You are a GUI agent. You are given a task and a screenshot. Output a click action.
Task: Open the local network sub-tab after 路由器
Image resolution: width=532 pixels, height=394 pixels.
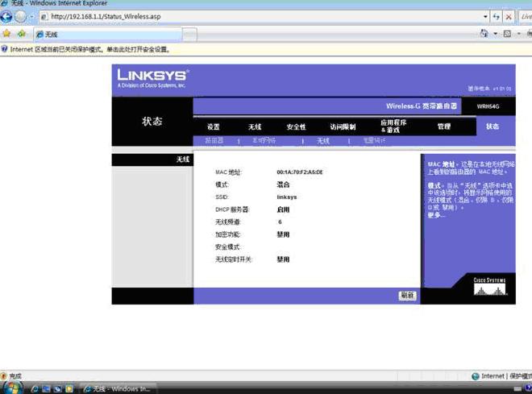coord(264,141)
